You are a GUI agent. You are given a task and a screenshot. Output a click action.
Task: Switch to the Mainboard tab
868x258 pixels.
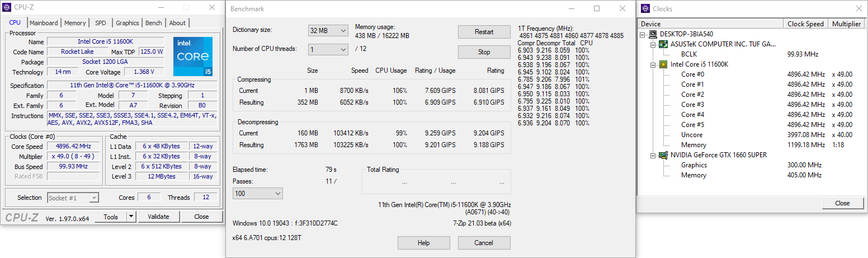tap(44, 23)
